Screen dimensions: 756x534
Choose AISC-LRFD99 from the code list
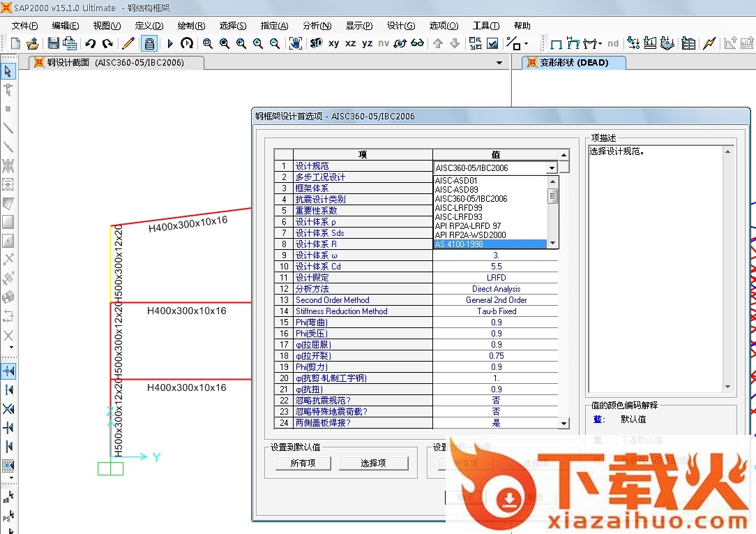pyautogui.click(x=458, y=208)
